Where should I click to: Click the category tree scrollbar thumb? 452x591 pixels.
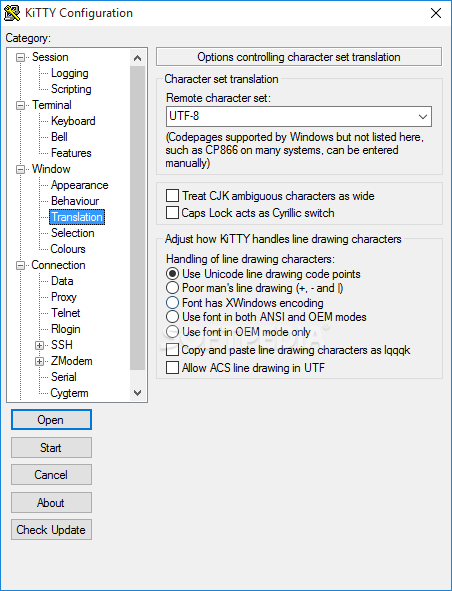(x=138, y=218)
